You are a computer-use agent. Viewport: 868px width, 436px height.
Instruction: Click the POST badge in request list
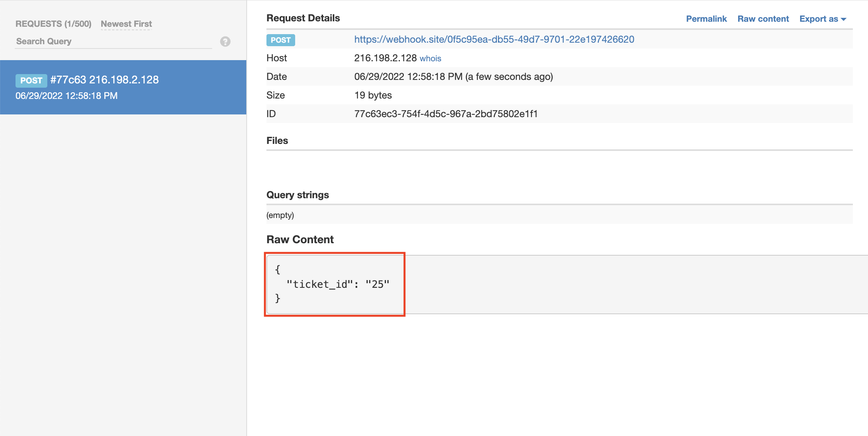pyautogui.click(x=31, y=80)
